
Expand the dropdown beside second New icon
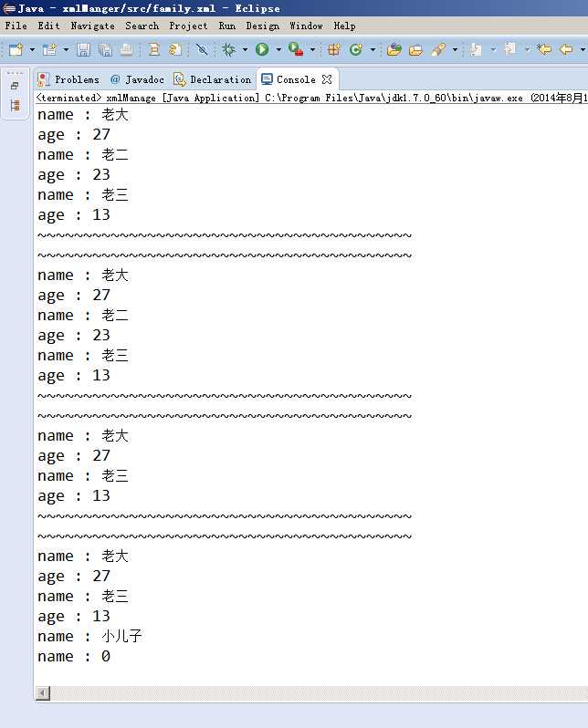click(66, 49)
